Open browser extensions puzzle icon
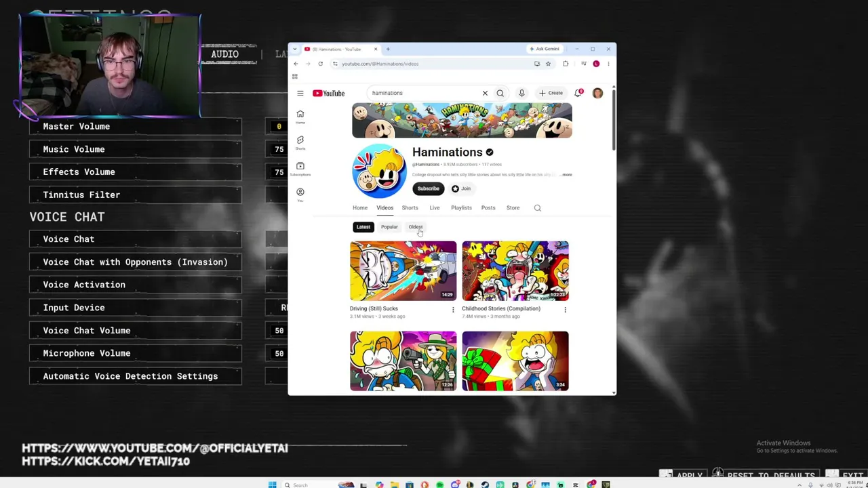The width and height of the screenshot is (868, 488). [x=566, y=64]
